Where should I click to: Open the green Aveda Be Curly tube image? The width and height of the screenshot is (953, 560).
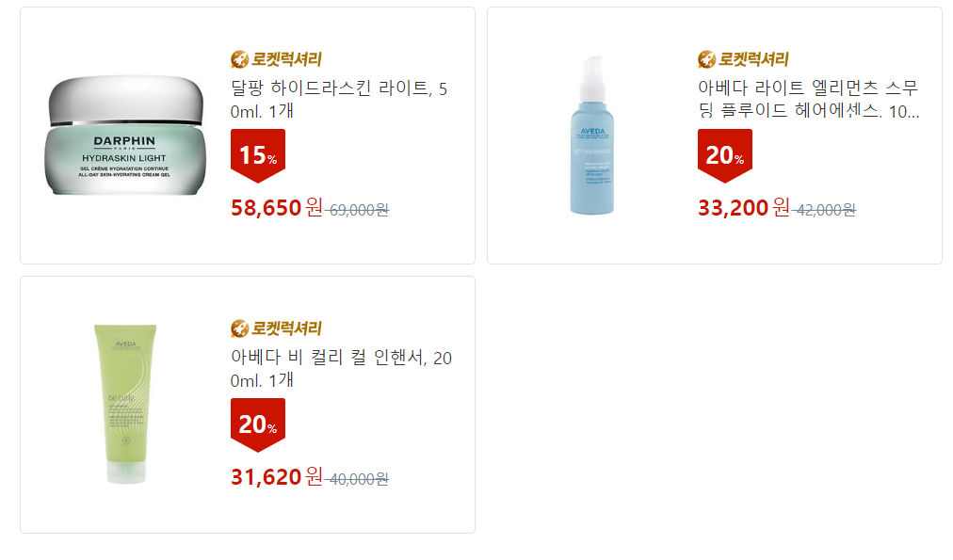click(x=126, y=403)
